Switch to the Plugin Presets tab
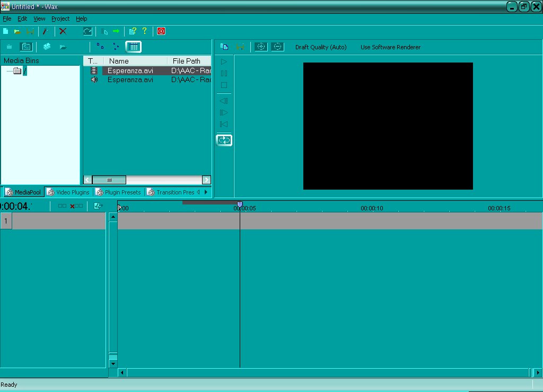 coord(118,192)
